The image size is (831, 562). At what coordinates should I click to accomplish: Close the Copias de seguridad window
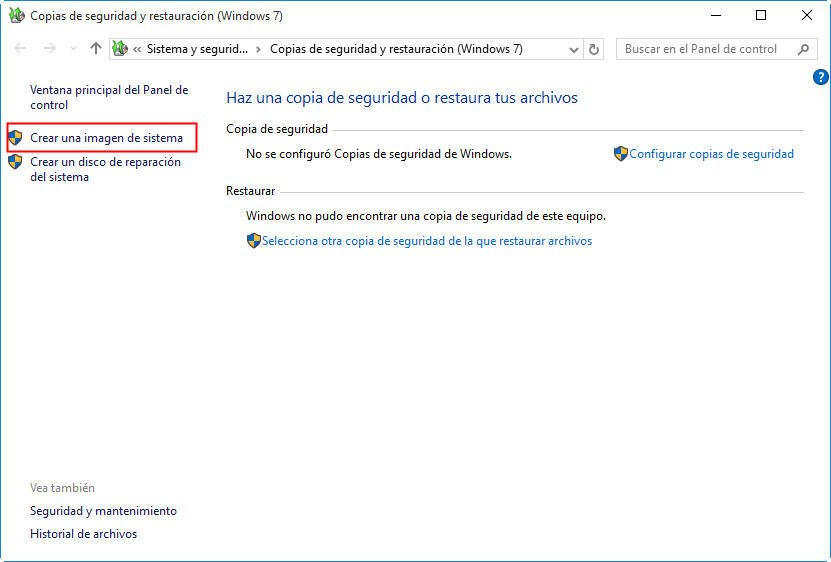807,15
